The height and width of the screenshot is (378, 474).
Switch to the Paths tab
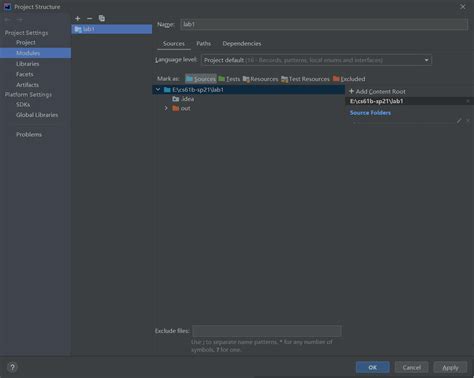pyautogui.click(x=203, y=44)
